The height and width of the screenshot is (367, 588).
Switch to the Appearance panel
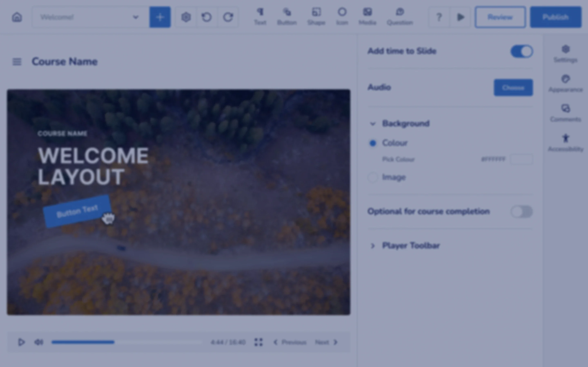pyautogui.click(x=566, y=80)
